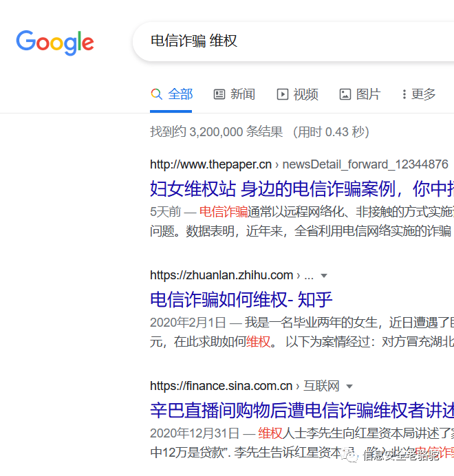
Task: Click the red 电信诈骗 keyword in first snippet
Action: [224, 212]
